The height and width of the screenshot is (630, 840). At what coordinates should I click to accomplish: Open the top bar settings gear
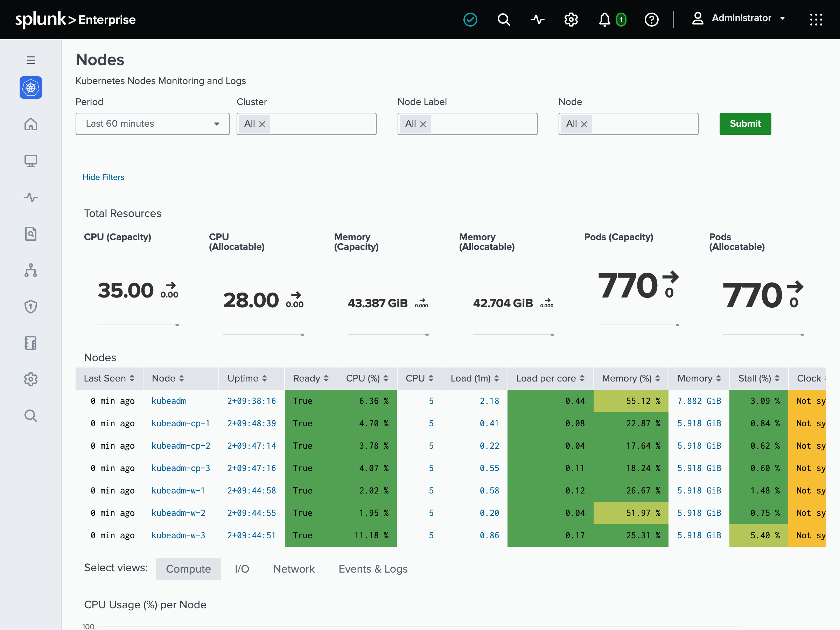click(x=571, y=19)
